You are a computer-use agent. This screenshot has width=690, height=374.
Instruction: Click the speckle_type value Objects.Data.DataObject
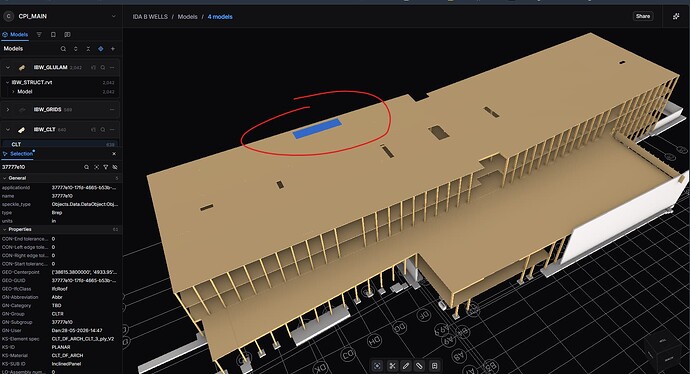pos(84,204)
